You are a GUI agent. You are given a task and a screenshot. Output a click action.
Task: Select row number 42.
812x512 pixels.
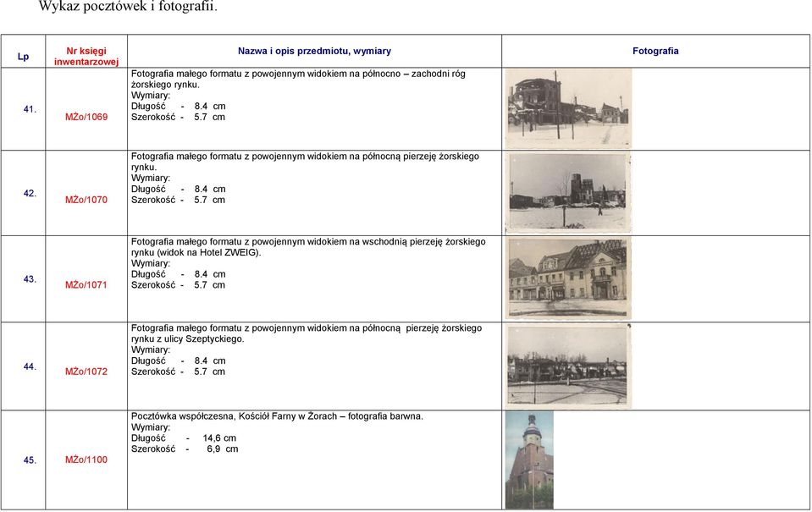click(x=30, y=193)
